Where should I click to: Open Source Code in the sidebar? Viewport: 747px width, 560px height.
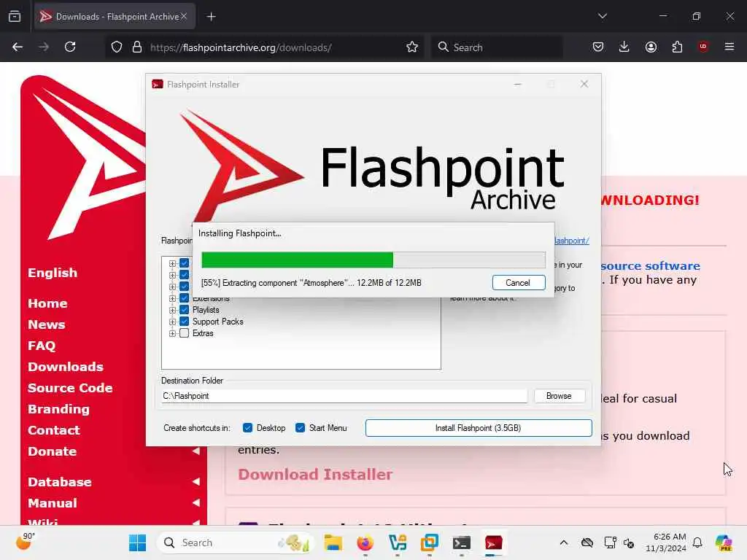[x=70, y=388]
